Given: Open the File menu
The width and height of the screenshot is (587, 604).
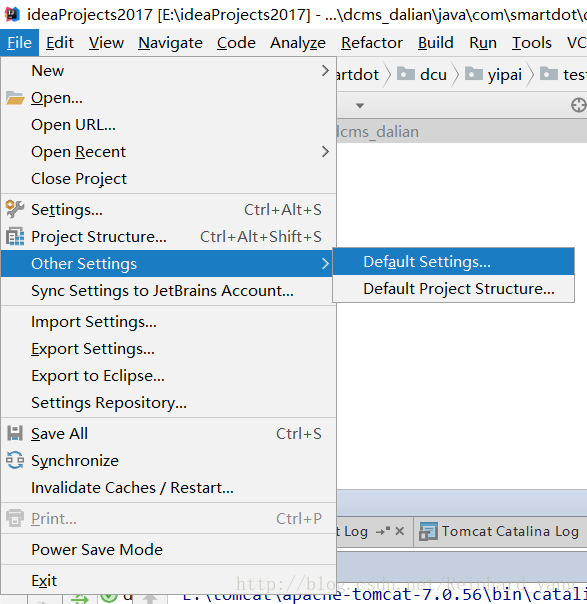Looking at the screenshot, I should point(19,43).
